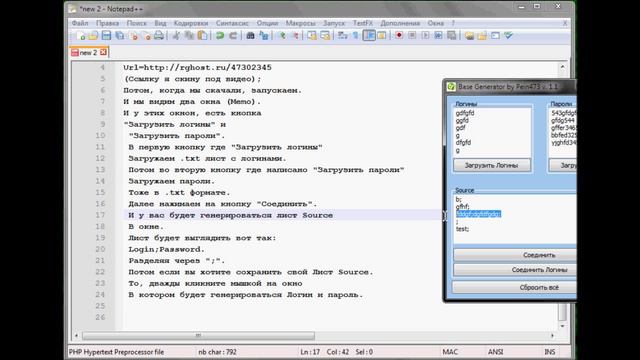Click 'test;' in the Source box
Image resolution: width=640 pixels, height=360 pixels.
462,229
